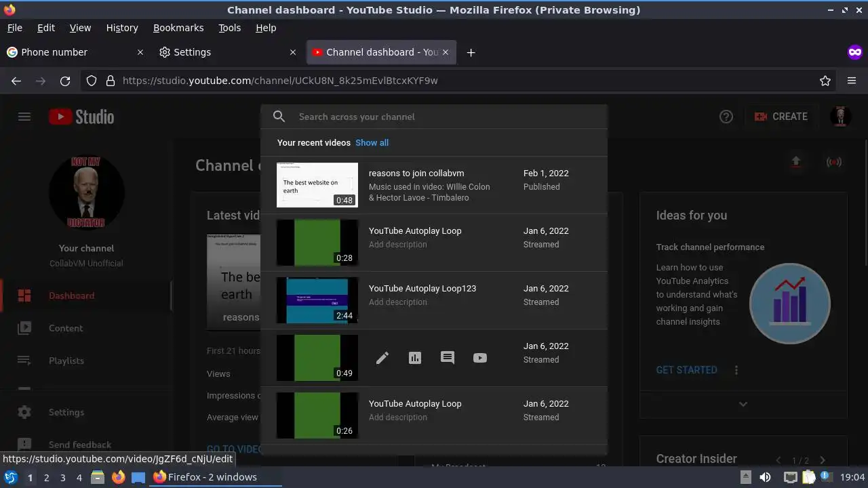Open the Help menu
Screen dimensions: 868x488
coord(266,28)
